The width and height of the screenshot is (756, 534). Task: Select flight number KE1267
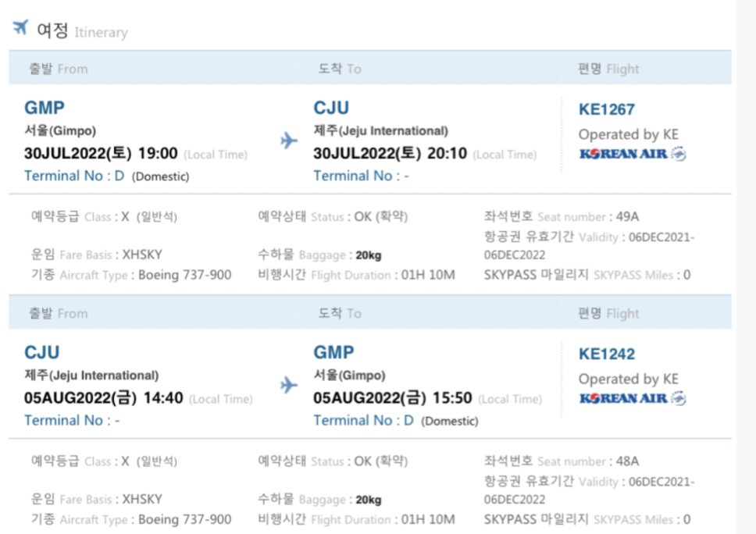coord(607,109)
